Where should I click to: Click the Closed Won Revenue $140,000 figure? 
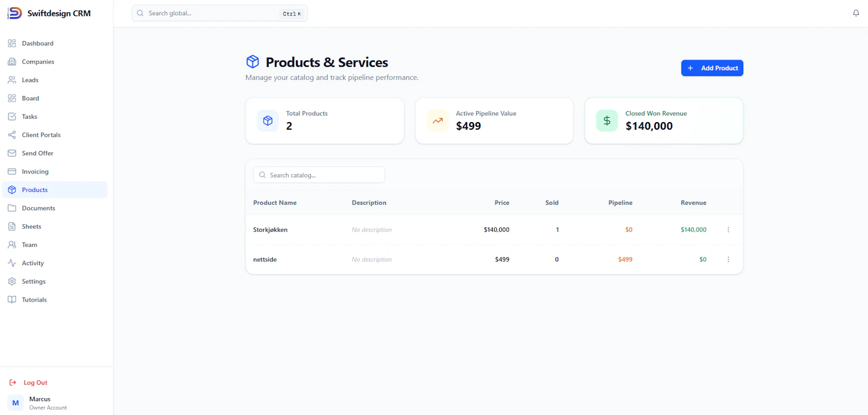(649, 126)
